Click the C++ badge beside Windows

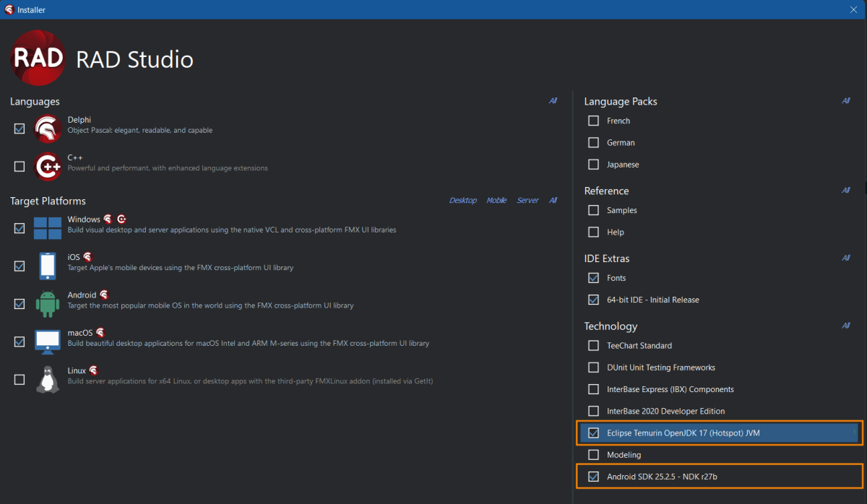tap(121, 219)
